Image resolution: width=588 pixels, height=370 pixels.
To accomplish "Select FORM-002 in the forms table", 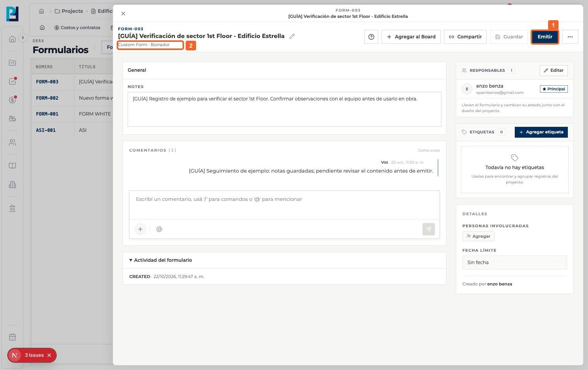I will [47, 98].
